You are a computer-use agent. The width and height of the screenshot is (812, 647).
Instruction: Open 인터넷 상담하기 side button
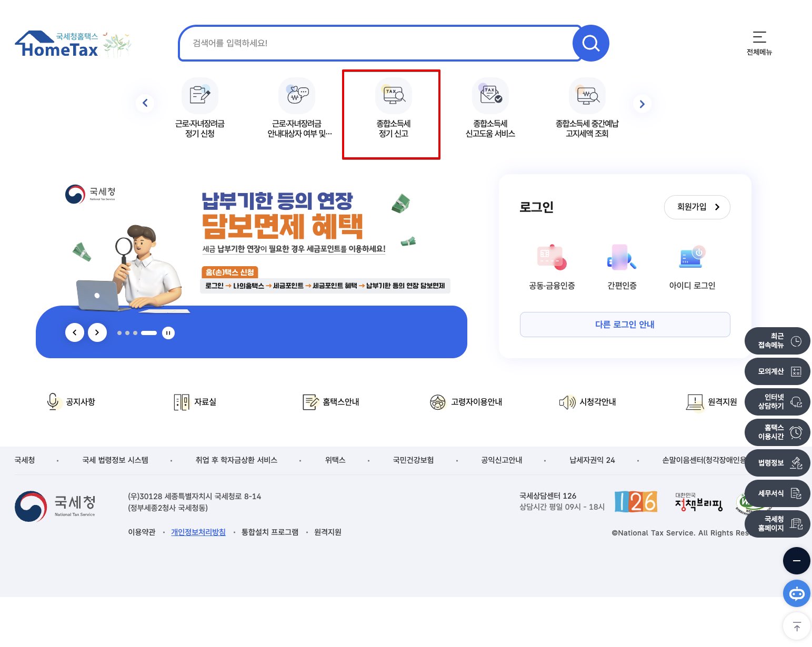(x=777, y=402)
